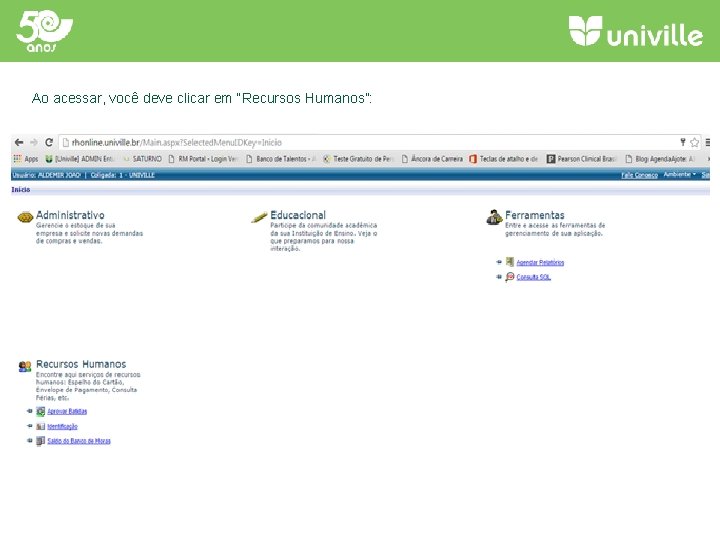Open the Âncora de Carreira bookmark
The height and width of the screenshot is (540, 720).
click(432, 159)
